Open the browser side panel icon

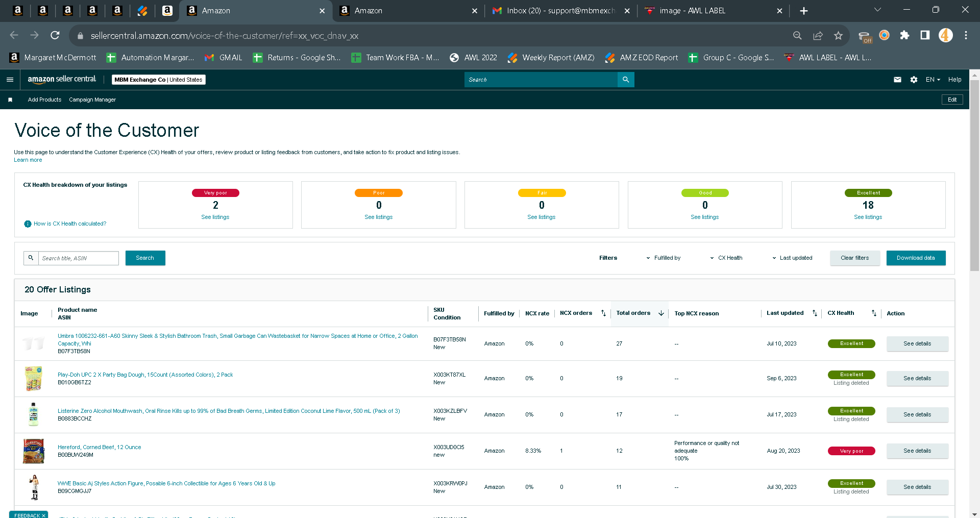(925, 35)
